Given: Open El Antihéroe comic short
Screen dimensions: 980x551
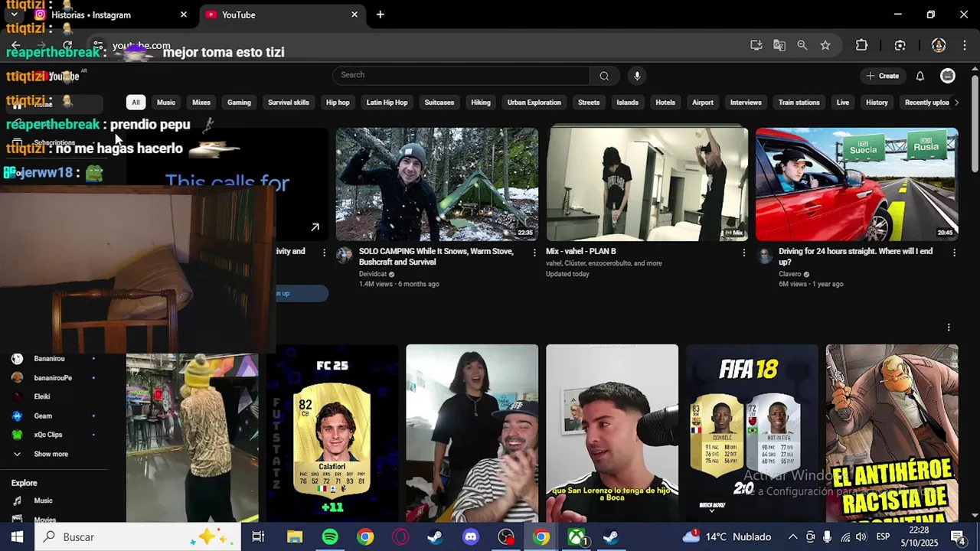Looking at the screenshot, I should pyautogui.click(x=892, y=433).
